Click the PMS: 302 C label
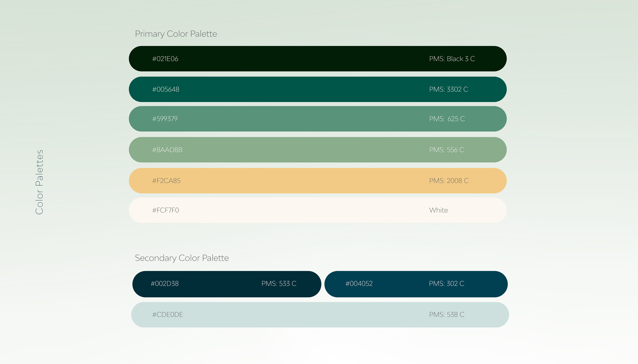This screenshot has height=364, width=638. point(446,284)
